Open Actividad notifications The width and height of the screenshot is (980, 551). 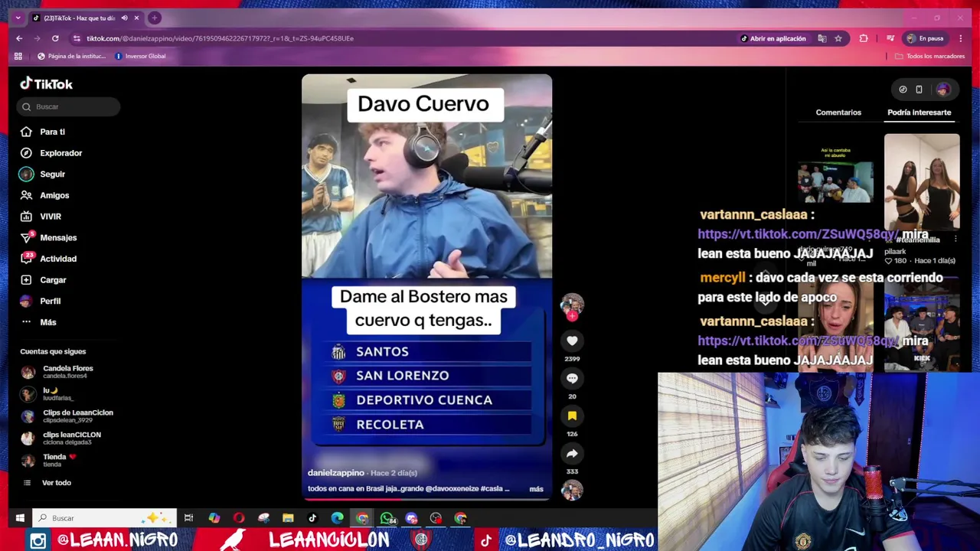click(x=48, y=259)
